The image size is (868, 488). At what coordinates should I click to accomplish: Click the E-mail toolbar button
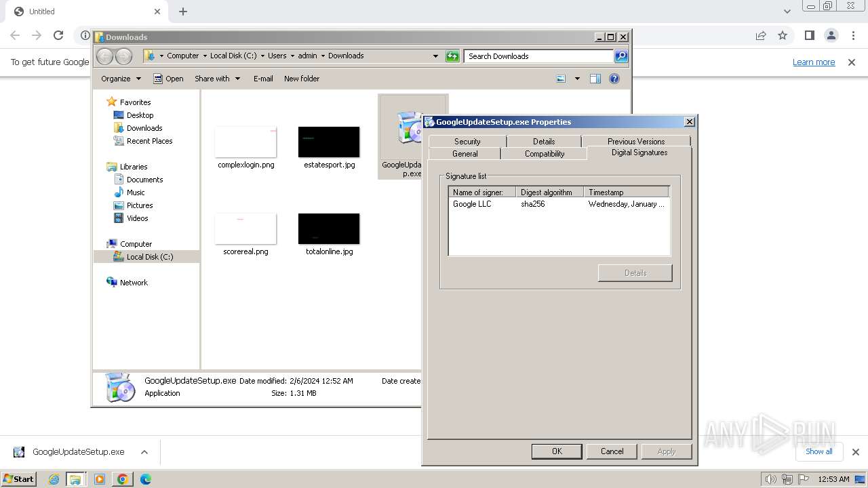tap(263, 79)
